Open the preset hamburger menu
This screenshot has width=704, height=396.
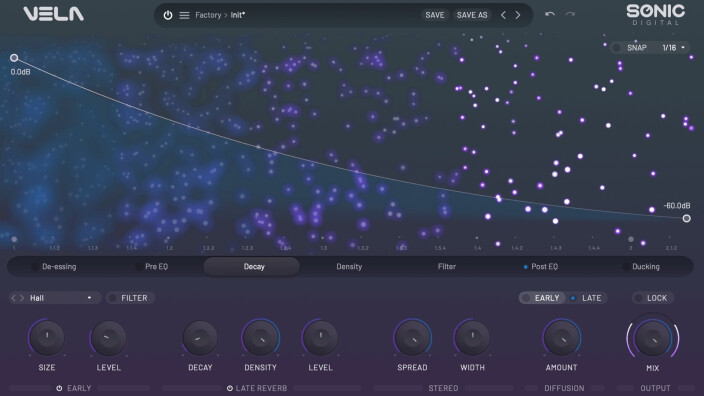point(184,15)
